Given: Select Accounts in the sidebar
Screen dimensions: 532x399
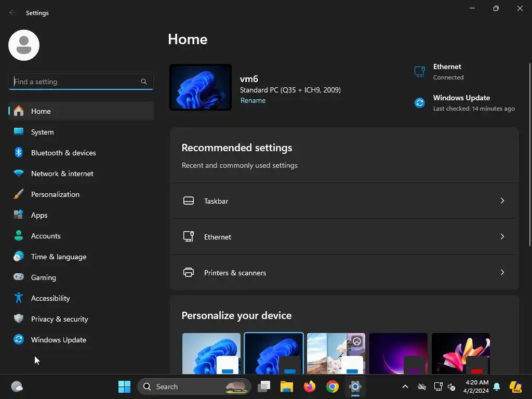Looking at the screenshot, I should click(81, 235).
